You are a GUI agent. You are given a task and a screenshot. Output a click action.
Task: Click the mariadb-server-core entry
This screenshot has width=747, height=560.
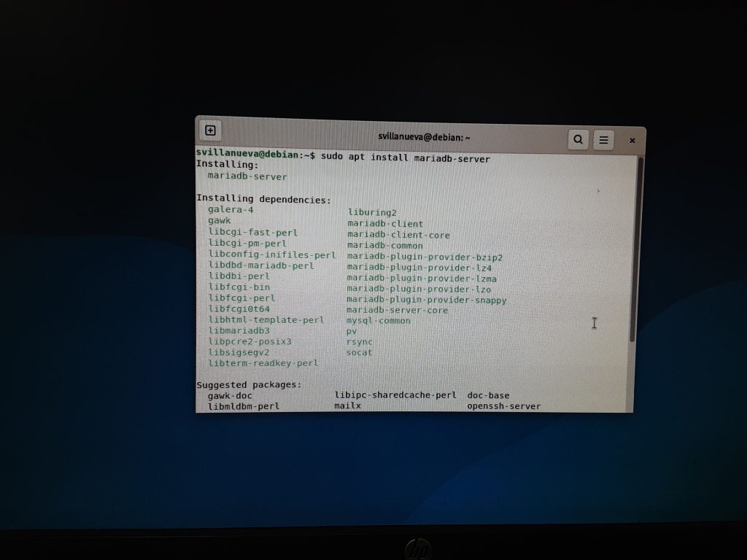397,310
